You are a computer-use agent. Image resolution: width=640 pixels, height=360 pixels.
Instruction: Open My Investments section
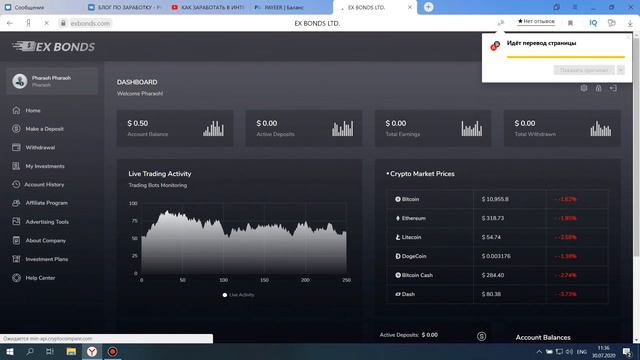[x=45, y=166]
